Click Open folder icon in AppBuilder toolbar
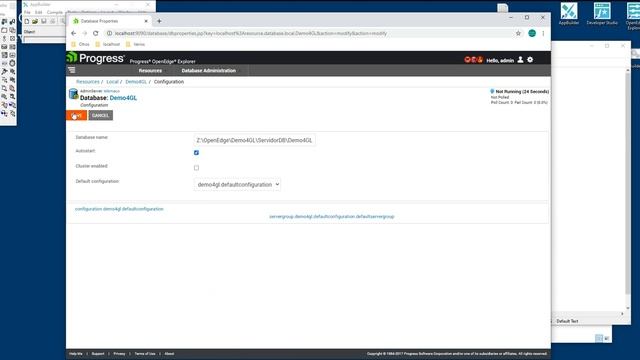Screen dimensions: 640x360 35,21
